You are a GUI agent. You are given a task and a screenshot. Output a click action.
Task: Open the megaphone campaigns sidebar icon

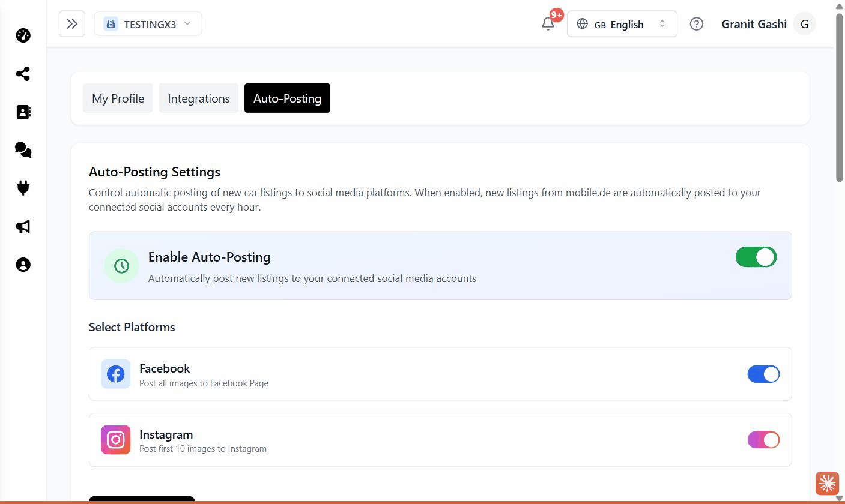[x=23, y=226]
